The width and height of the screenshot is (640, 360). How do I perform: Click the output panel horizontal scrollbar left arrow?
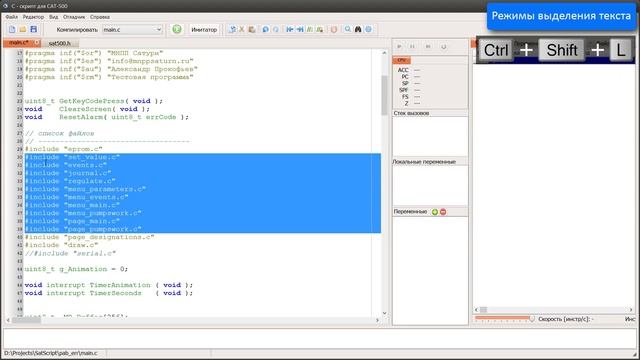(476, 310)
